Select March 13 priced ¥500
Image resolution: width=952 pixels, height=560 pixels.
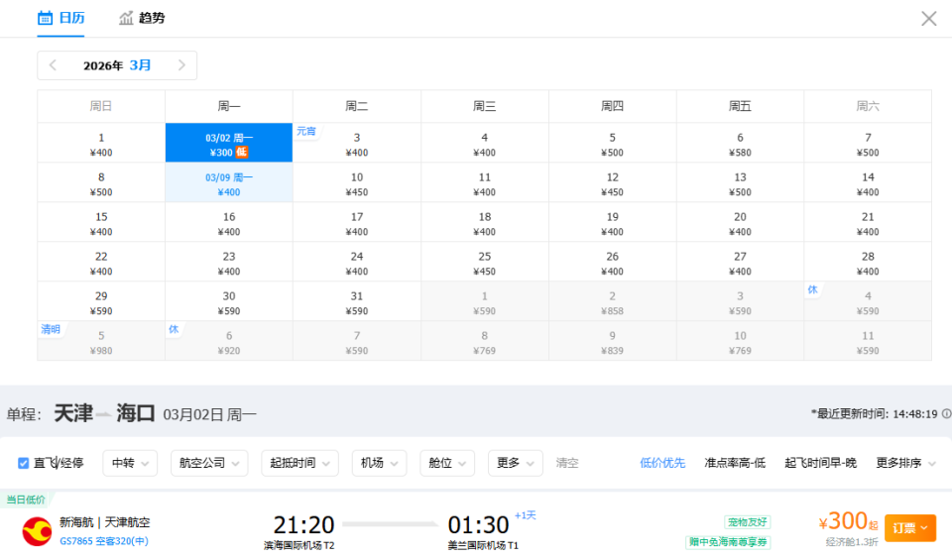[740, 182]
